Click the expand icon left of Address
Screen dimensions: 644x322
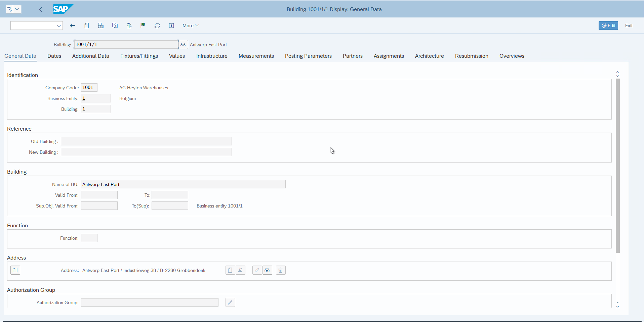pyautogui.click(x=15, y=270)
